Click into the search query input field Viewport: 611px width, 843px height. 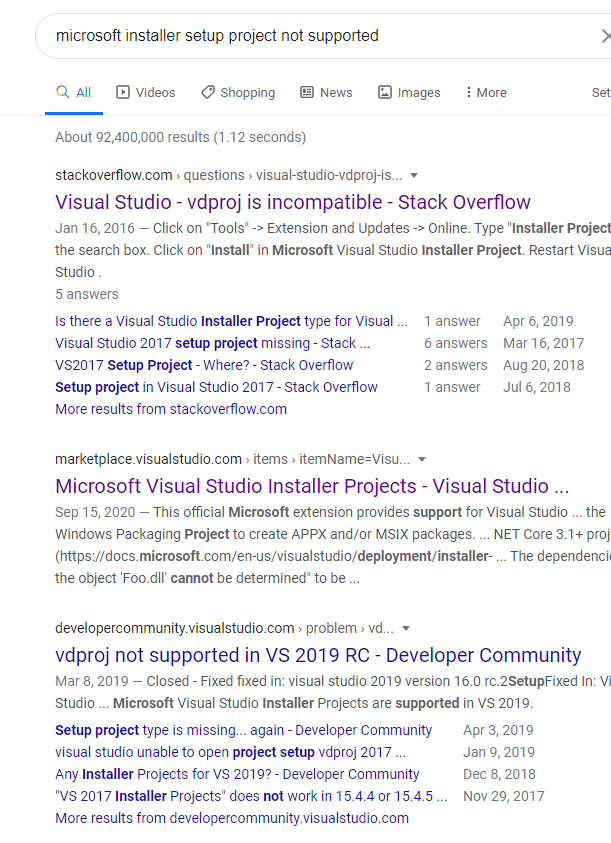[x=323, y=36]
